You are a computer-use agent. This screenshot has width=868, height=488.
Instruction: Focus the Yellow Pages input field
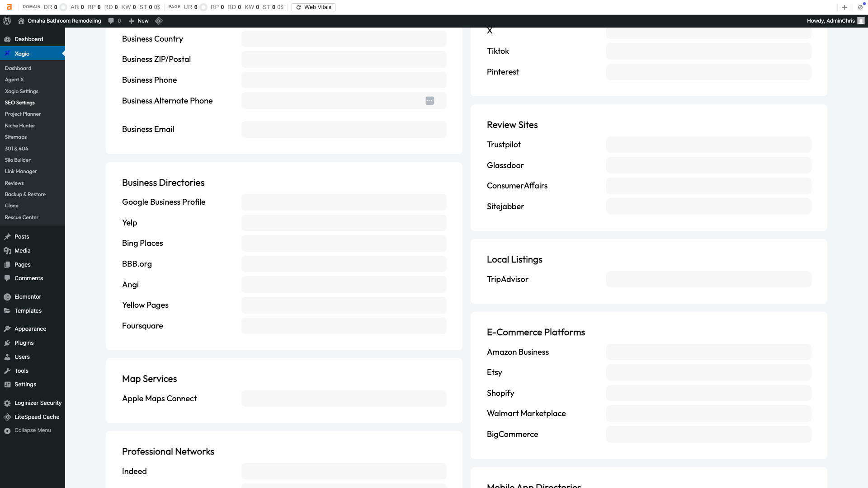click(344, 305)
